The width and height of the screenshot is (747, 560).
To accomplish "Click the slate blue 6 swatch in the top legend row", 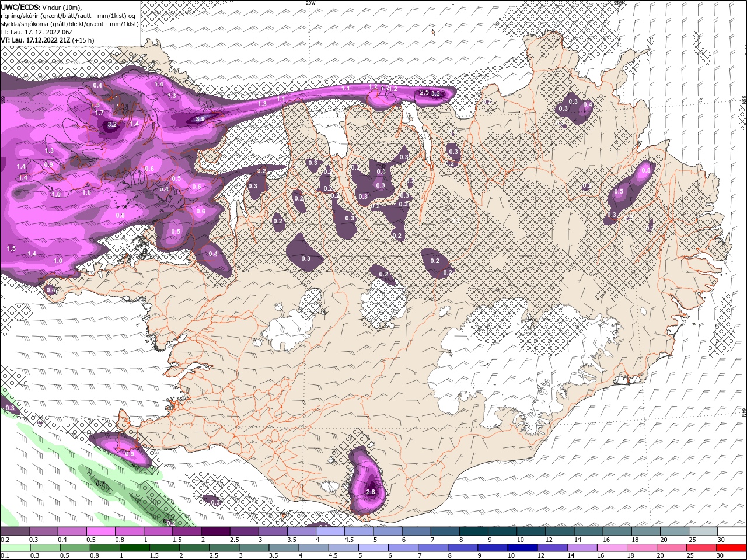I will (x=416, y=531).
